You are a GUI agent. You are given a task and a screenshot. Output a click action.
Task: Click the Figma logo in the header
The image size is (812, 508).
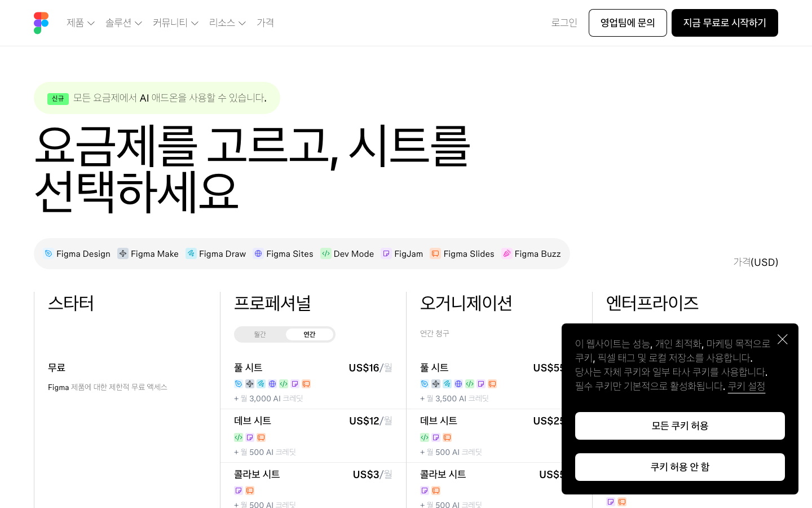tap(41, 23)
